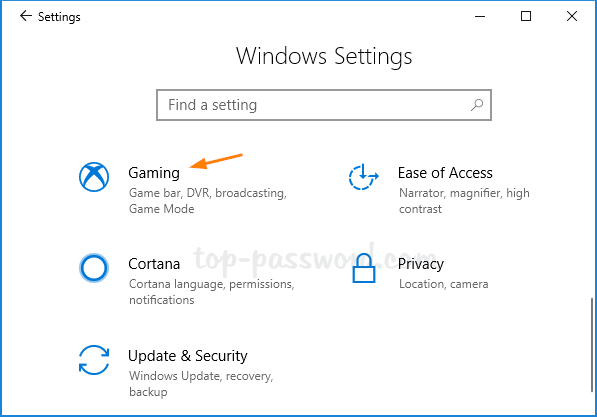Click the Ease of Access dashed-clock icon
Viewport: 597px width, 417px height.
364,177
